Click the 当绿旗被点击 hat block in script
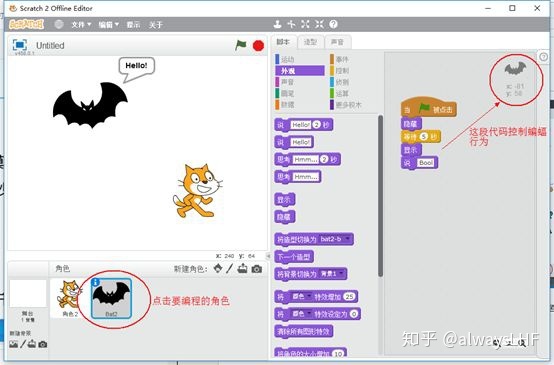This screenshot has width=554, height=365. tap(429, 107)
